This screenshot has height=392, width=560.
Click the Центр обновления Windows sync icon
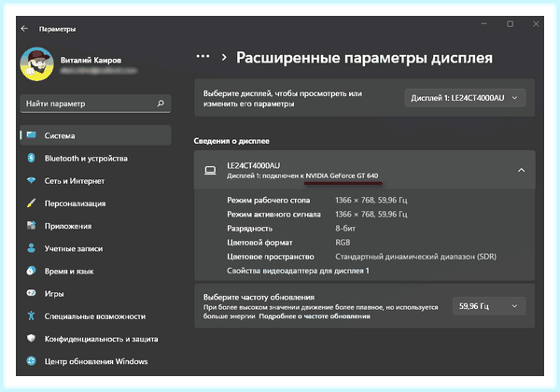[x=32, y=361]
